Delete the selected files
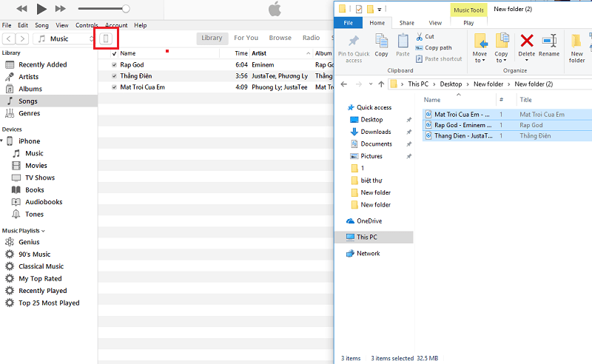Image resolution: width=592 pixels, height=364 pixels. click(x=527, y=47)
